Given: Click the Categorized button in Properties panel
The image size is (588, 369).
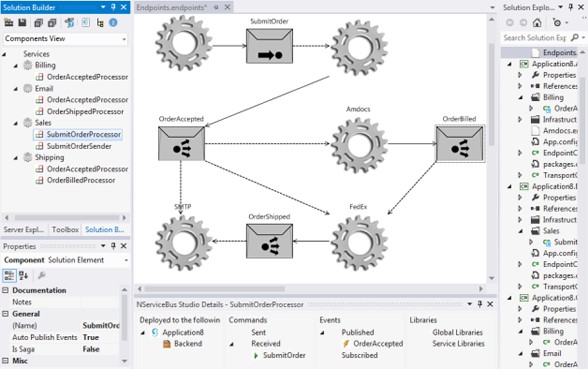Looking at the screenshot, I should coord(9,276).
